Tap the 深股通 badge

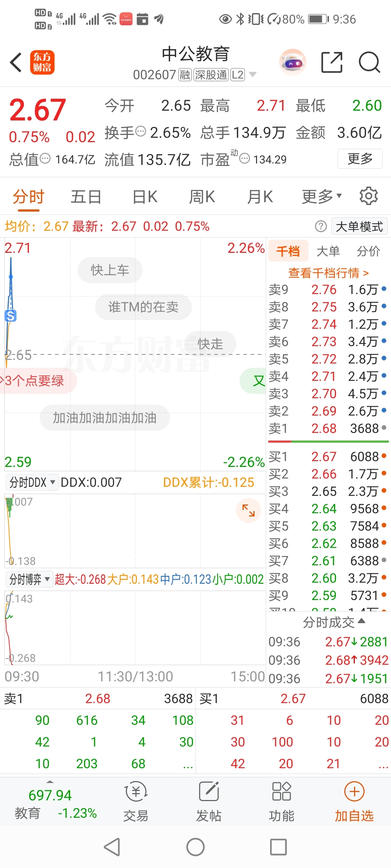click(x=211, y=75)
